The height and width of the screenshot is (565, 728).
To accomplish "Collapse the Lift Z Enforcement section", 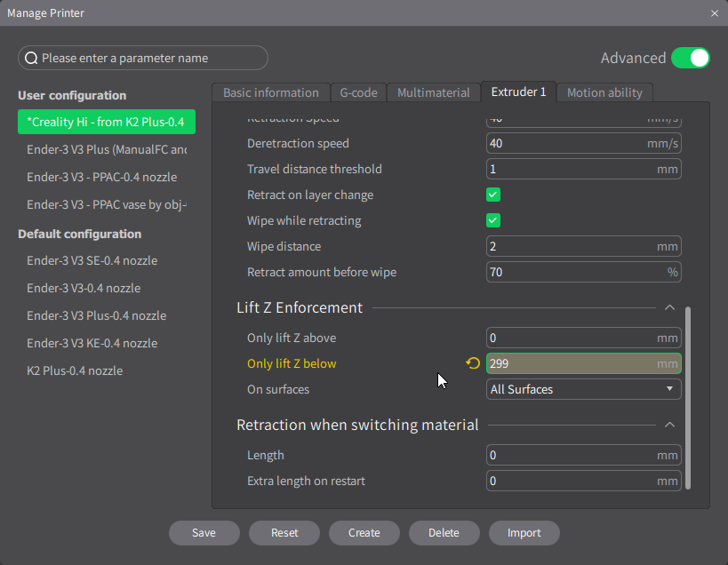I will point(669,308).
